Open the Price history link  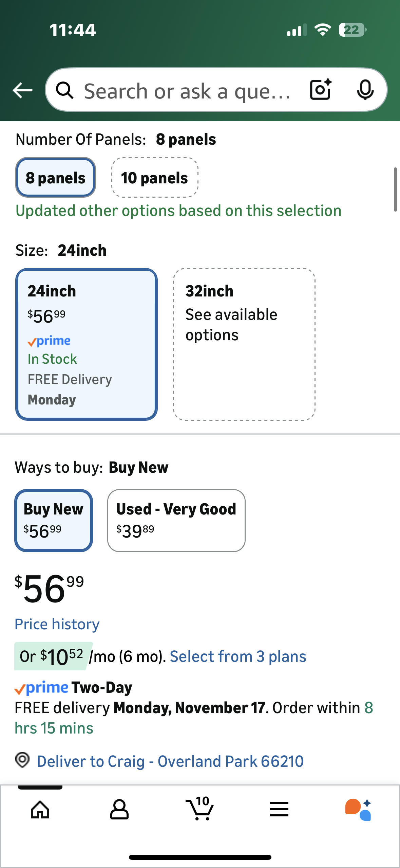[x=57, y=624]
